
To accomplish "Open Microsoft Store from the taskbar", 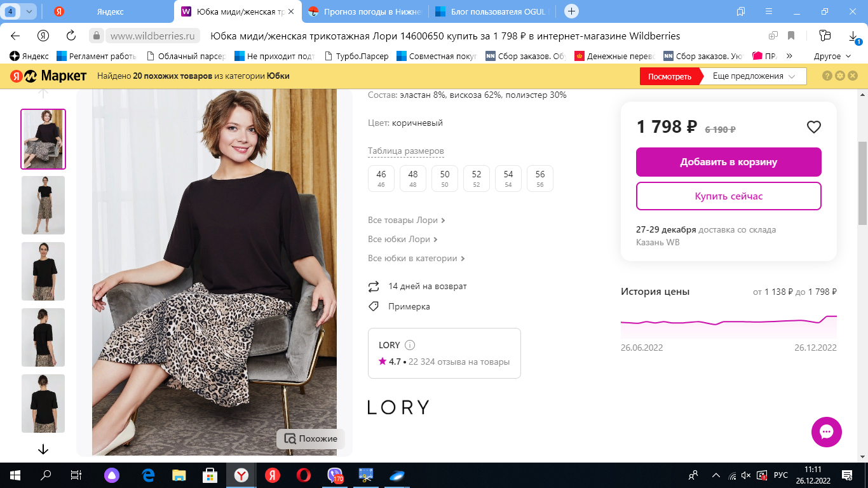I will (210, 475).
